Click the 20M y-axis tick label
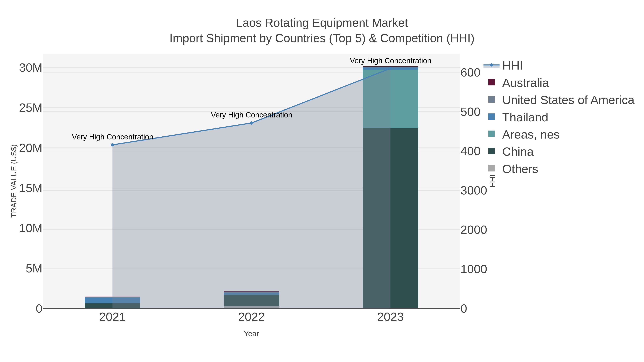 point(31,148)
